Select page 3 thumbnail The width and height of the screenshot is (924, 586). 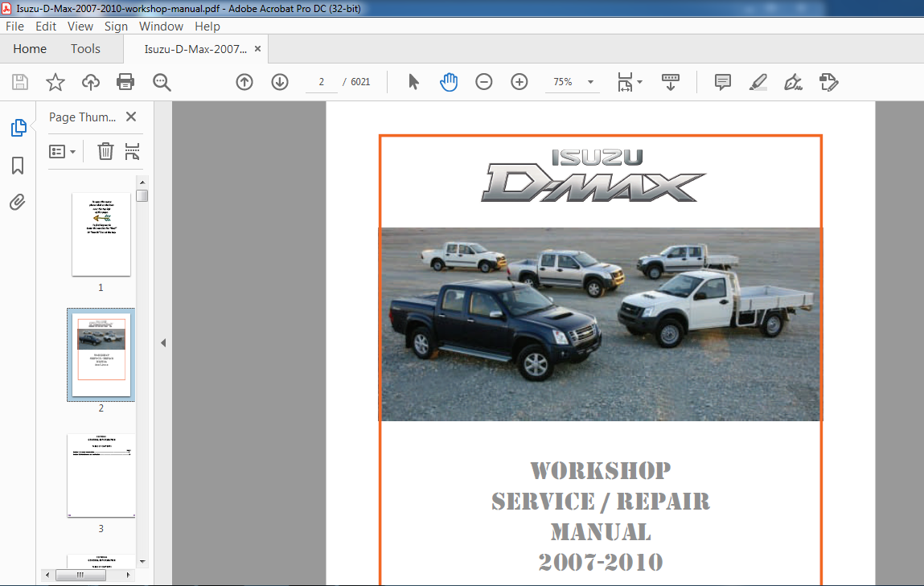point(101,475)
